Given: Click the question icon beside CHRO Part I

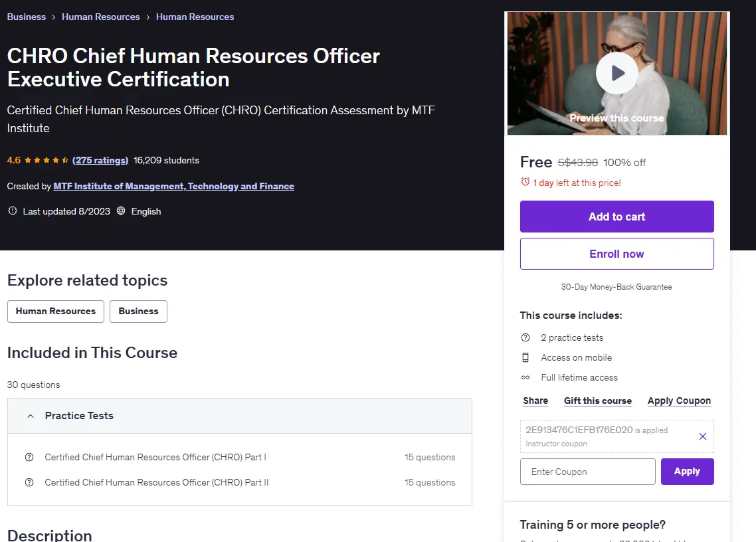Looking at the screenshot, I should tap(29, 457).
